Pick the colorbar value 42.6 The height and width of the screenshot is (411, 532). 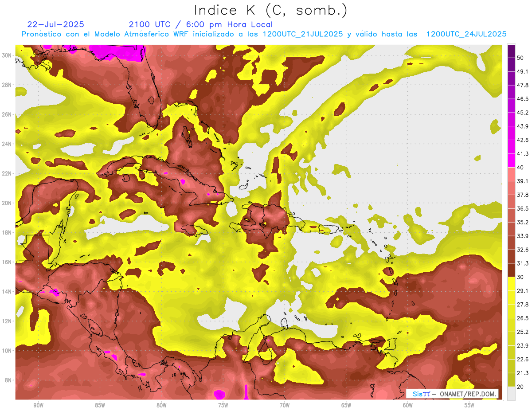click(523, 140)
